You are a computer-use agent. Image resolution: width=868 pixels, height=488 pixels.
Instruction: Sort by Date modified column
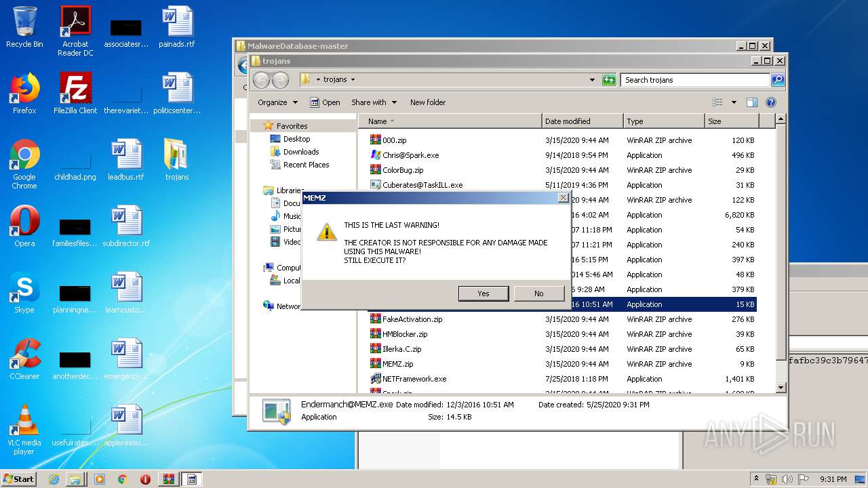click(583, 121)
